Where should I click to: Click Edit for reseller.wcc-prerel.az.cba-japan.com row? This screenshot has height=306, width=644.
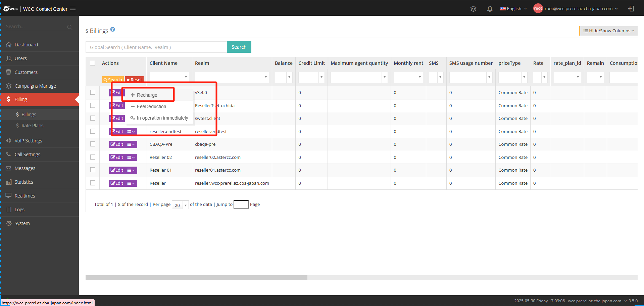[117, 183]
